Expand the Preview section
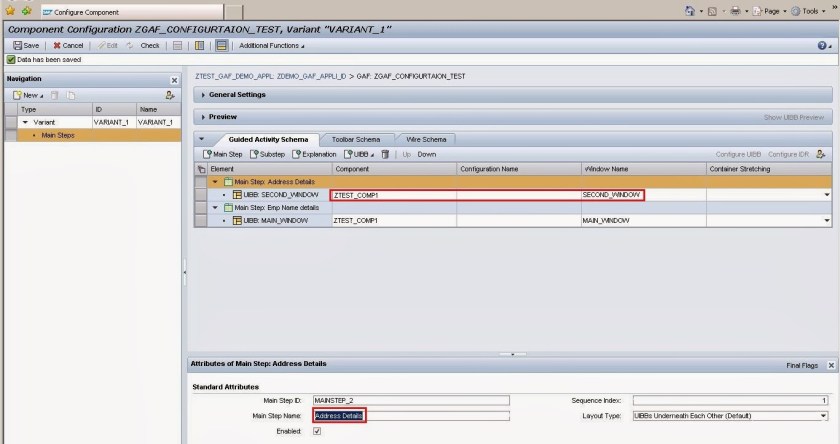The height and width of the screenshot is (444, 840). click(x=203, y=117)
